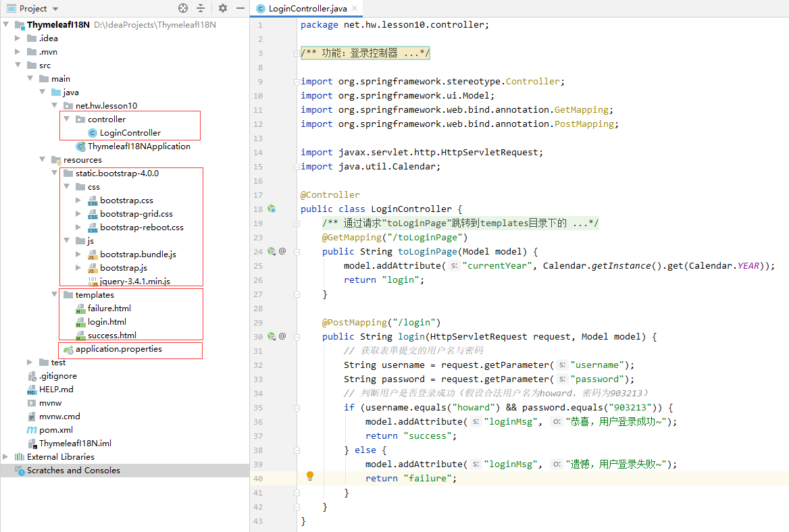
Task: Collapse the templates folder
Action: (x=54, y=294)
